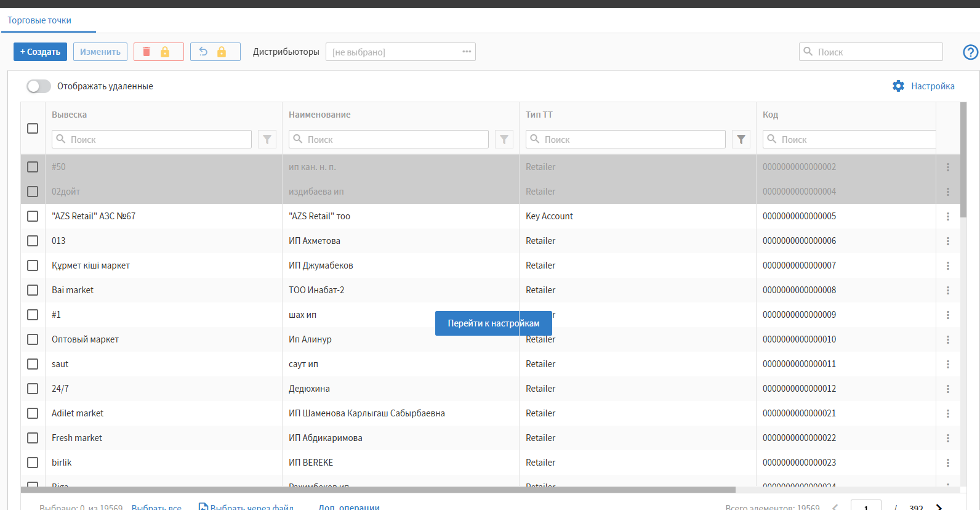The image size is (980, 510).
Task: Click the delete (trash and lock) button
Action: (x=159, y=52)
